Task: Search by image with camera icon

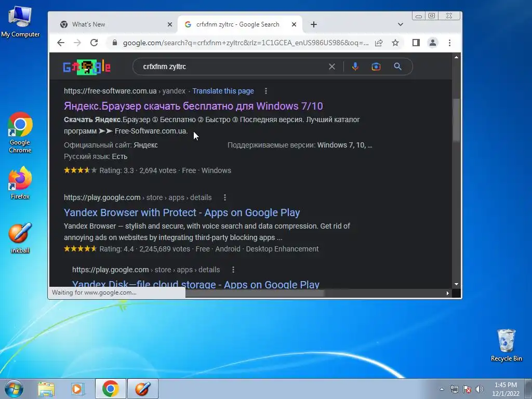Action: coord(376,66)
